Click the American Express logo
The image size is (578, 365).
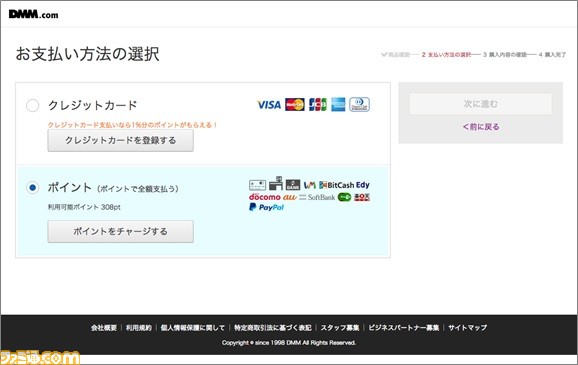(x=338, y=105)
